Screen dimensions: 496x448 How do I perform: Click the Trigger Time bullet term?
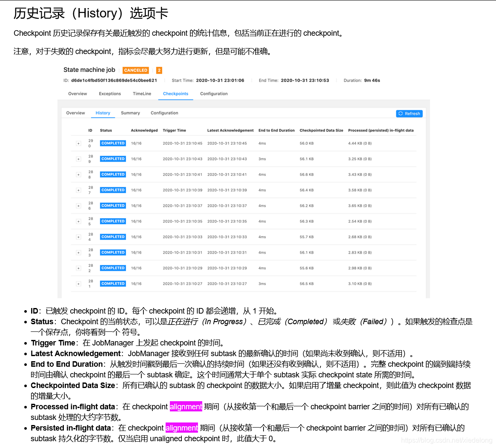click(x=53, y=343)
